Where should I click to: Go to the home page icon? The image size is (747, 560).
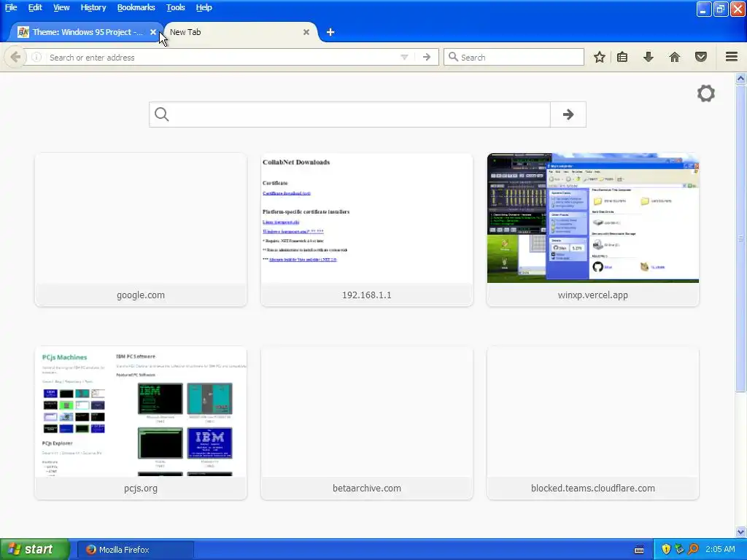pos(675,57)
